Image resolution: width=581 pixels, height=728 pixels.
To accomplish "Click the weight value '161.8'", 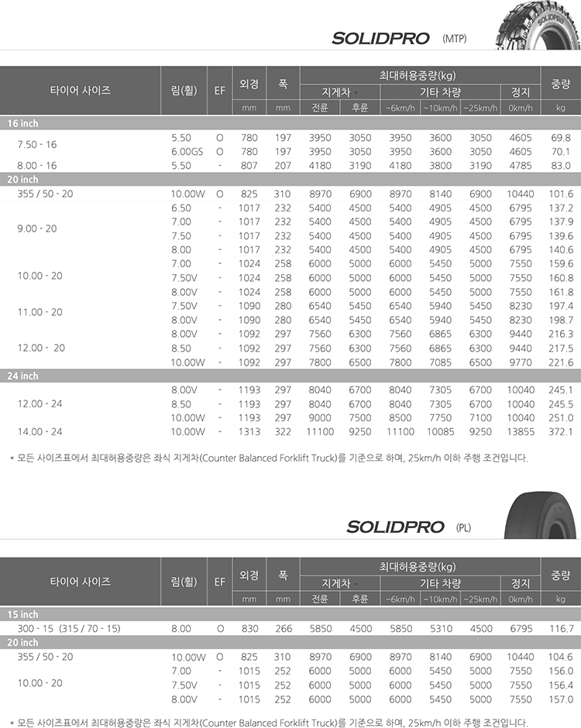I will tap(561, 291).
